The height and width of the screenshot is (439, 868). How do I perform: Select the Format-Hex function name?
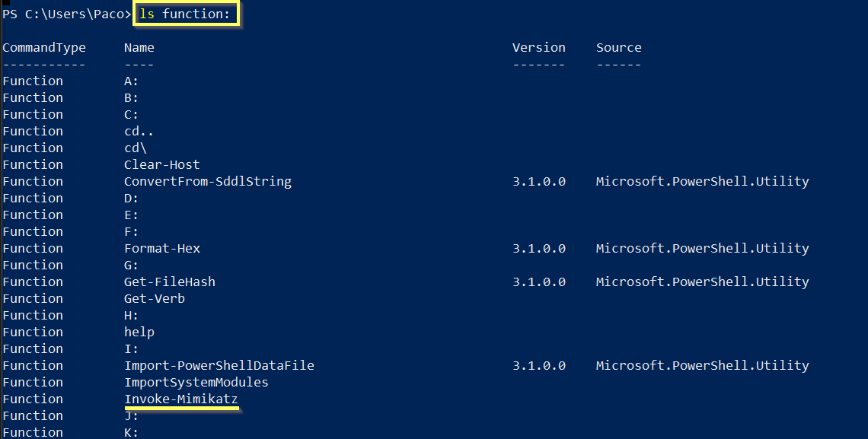(161, 248)
